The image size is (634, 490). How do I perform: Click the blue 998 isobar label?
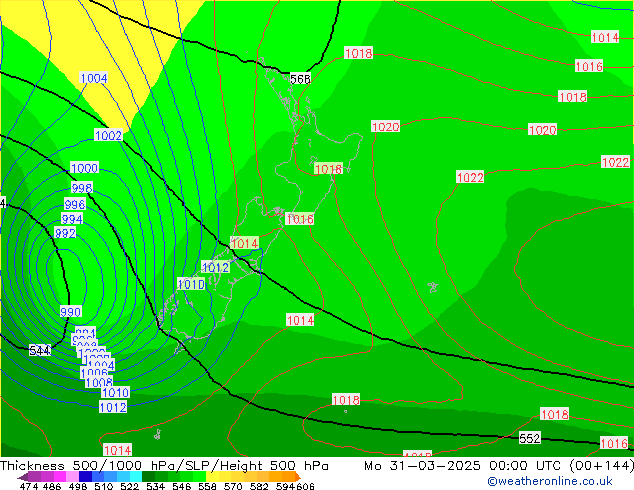[82, 188]
